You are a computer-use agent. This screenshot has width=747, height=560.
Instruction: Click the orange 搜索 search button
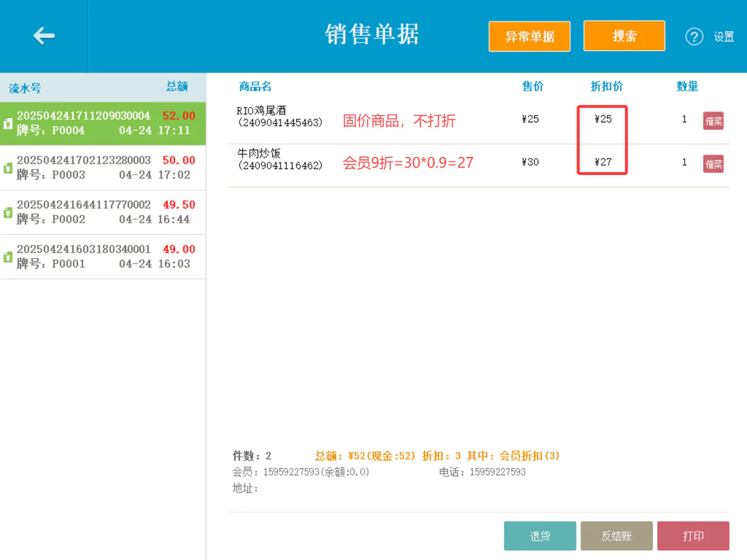tap(624, 36)
